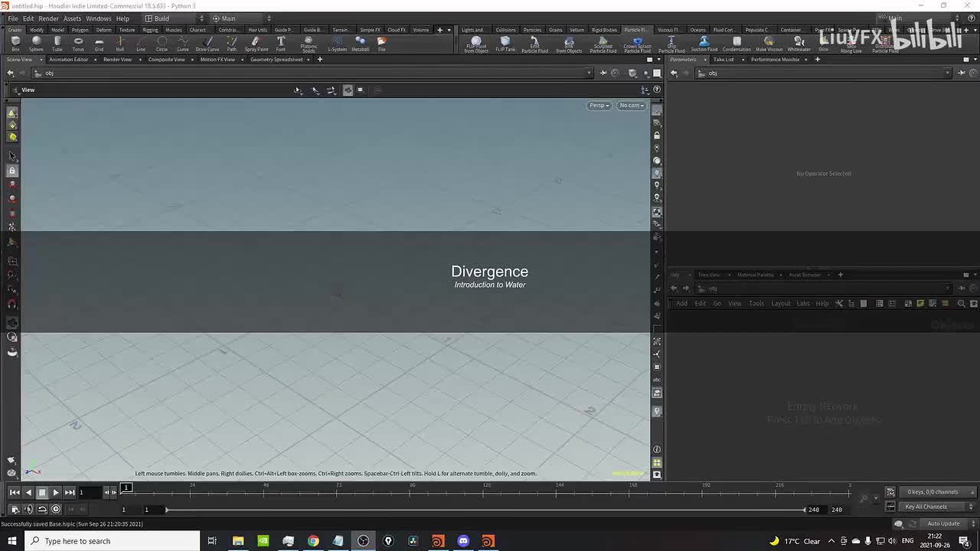980x551 pixels.
Task: Click the Auto Update button
Action: [943, 523]
